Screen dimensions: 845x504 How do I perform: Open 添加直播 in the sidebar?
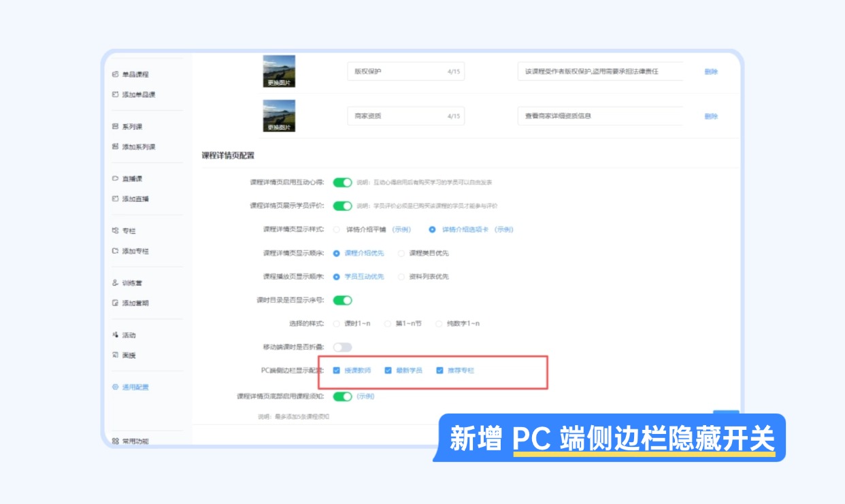coord(135,199)
